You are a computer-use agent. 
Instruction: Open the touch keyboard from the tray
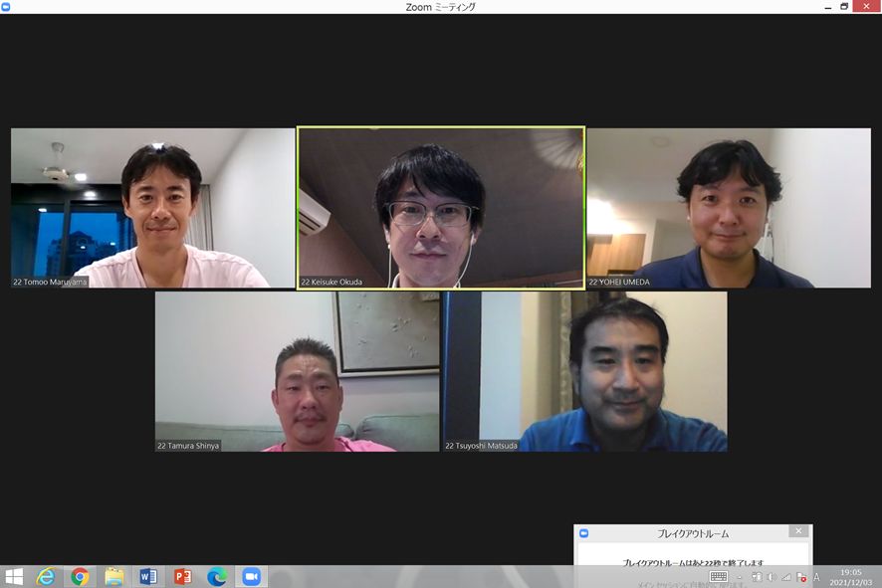[x=719, y=577]
